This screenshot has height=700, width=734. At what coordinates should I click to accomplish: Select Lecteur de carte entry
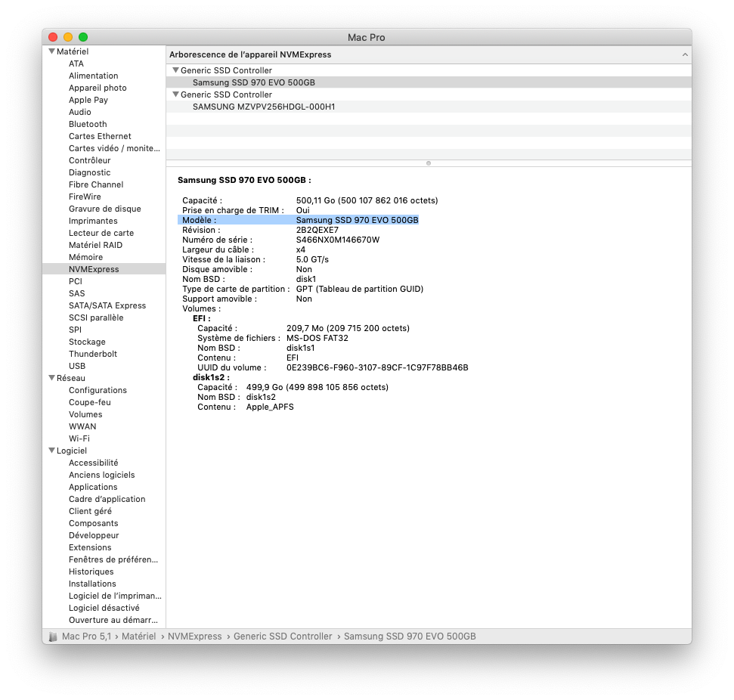tap(101, 233)
